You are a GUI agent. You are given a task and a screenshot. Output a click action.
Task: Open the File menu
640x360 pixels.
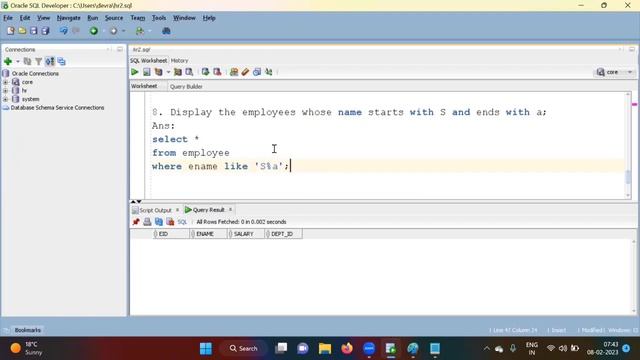tap(8, 18)
